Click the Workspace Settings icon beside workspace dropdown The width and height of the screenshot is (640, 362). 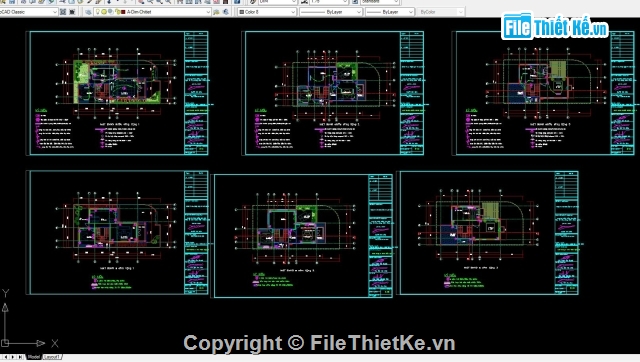(63, 12)
